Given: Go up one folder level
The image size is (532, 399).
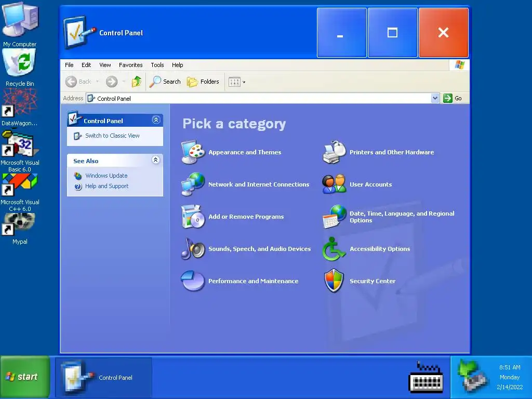Looking at the screenshot, I should coord(137,82).
